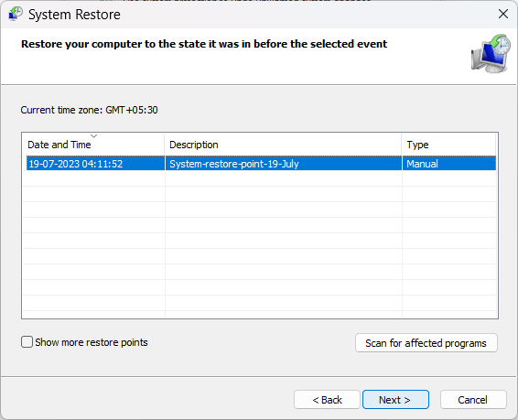Image resolution: width=518 pixels, height=420 pixels.
Task: Sort by Type column header
Action: tap(449, 145)
